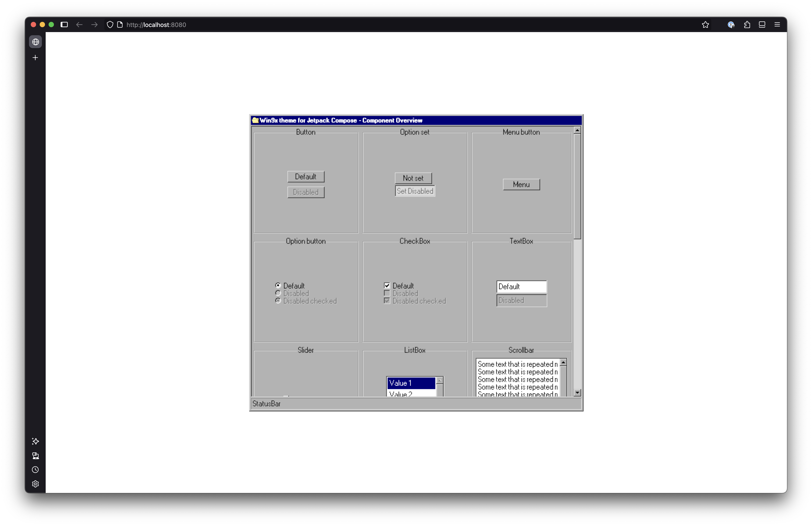
Task: Toggle the Default checkbox
Action: [387, 286]
